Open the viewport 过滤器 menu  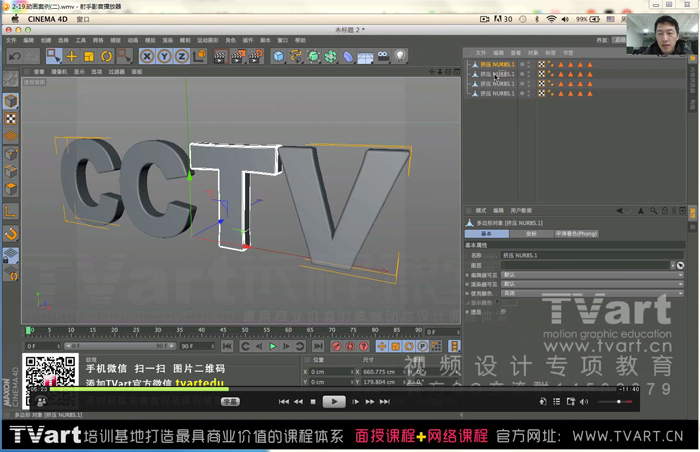click(117, 72)
